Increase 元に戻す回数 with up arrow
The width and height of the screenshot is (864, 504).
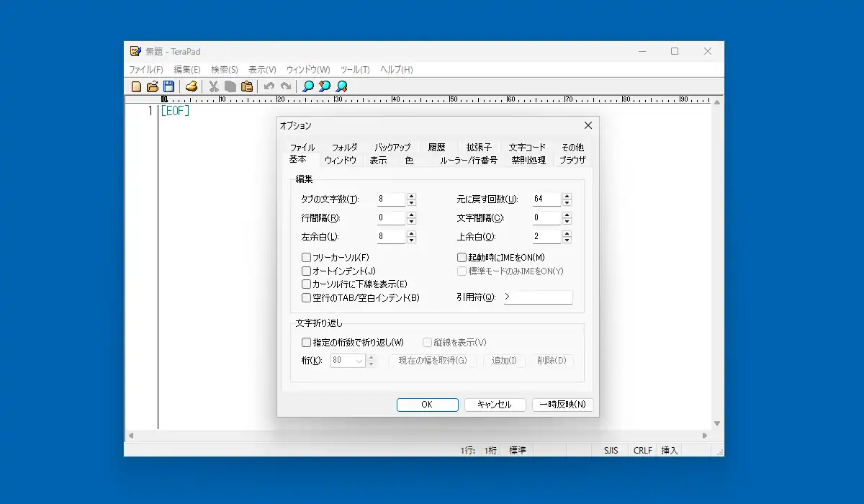click(567, 196)
